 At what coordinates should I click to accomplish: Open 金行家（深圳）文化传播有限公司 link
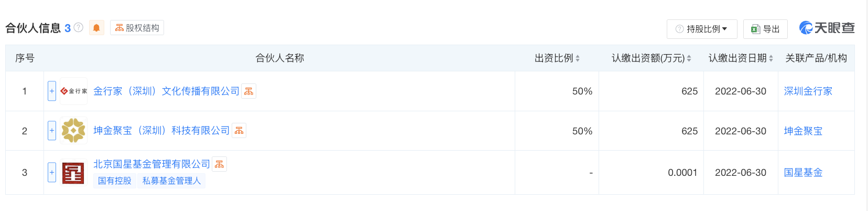click(166, 91)
